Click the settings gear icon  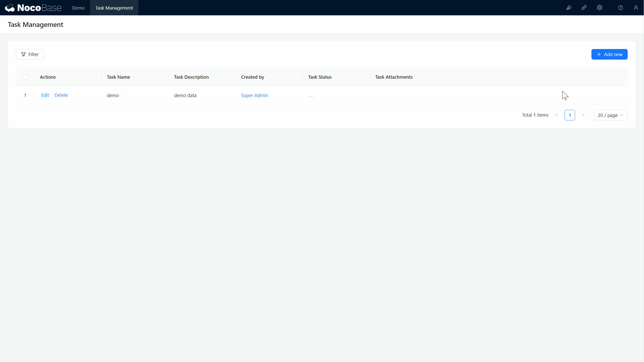tap(599, 8)
